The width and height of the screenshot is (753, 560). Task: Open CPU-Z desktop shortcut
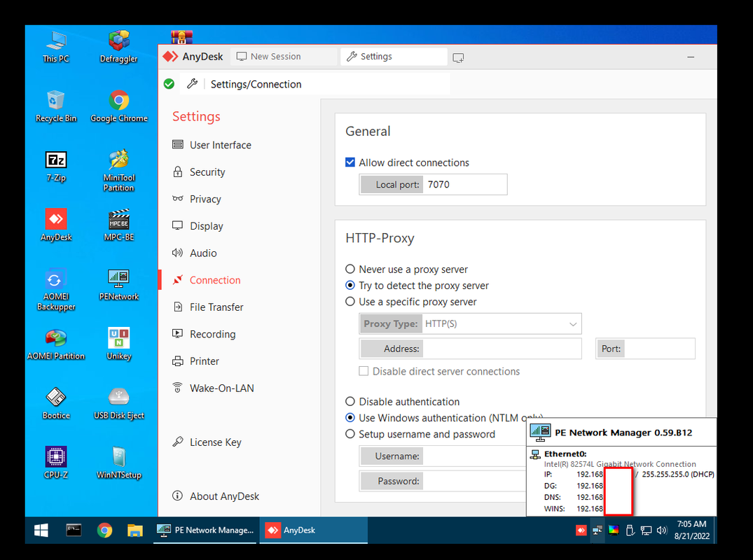tap(56, 463)
